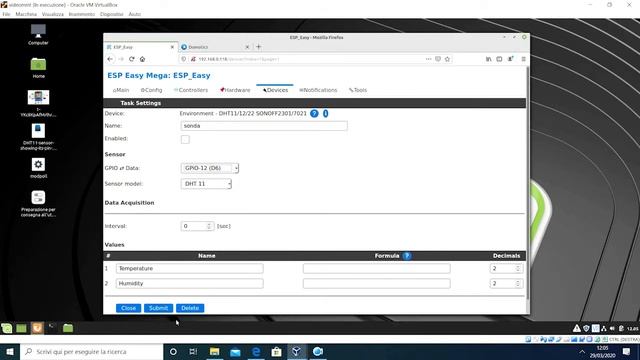Click the Temperature decimals spinner arrows
The width and height of the screenshot is (640, 360).
(518, 268)
